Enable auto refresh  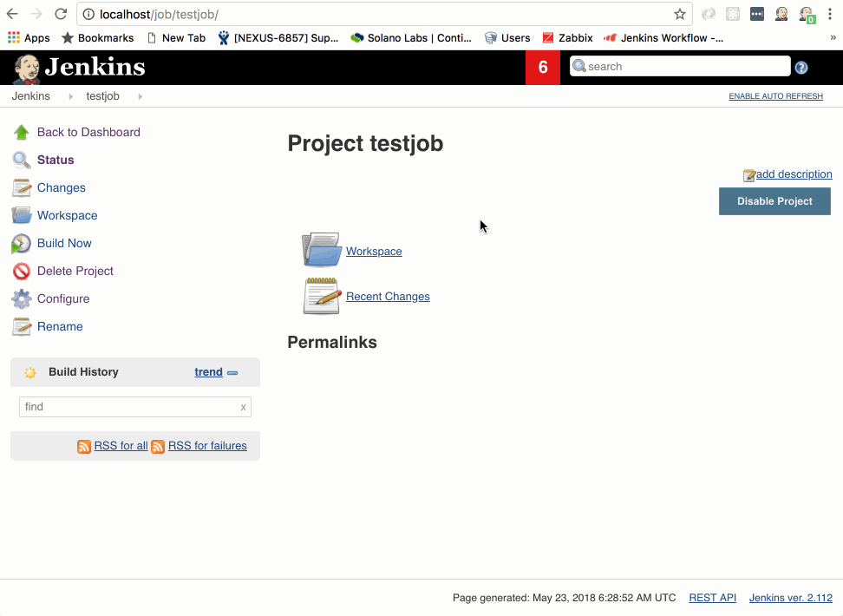tap(775, 96)
